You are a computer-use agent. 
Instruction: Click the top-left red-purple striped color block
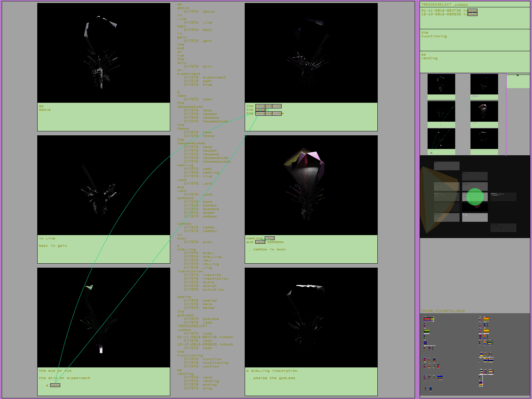coord(427,319)
